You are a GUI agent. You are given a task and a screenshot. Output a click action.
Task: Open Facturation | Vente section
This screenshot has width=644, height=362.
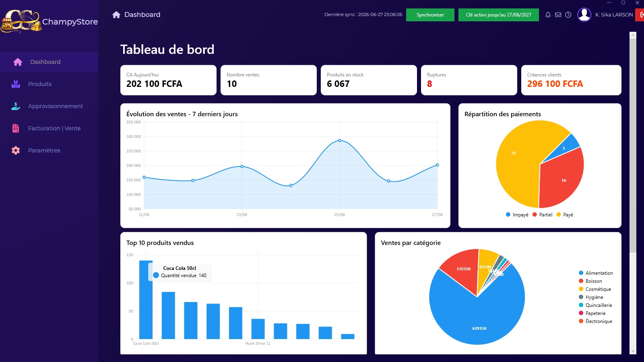click(49, 128)
